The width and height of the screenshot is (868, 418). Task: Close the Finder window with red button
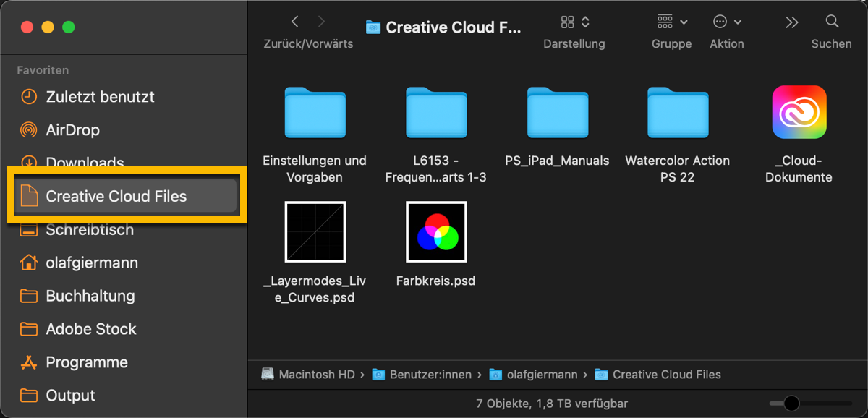click(x=27, y=27)
